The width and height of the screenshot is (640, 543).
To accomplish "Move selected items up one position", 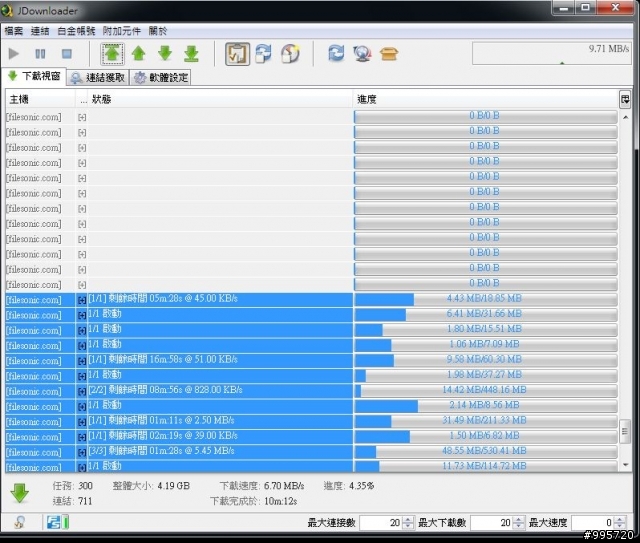I will click(x=139, y=53).
